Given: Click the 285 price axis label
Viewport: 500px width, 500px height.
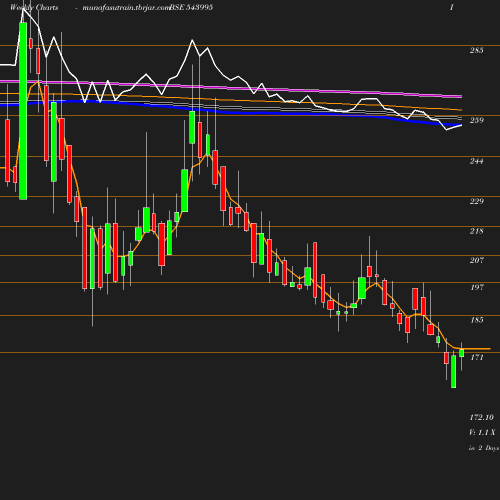Looking at the screenshot, I should pyautogui.click(x=476, y=50).
